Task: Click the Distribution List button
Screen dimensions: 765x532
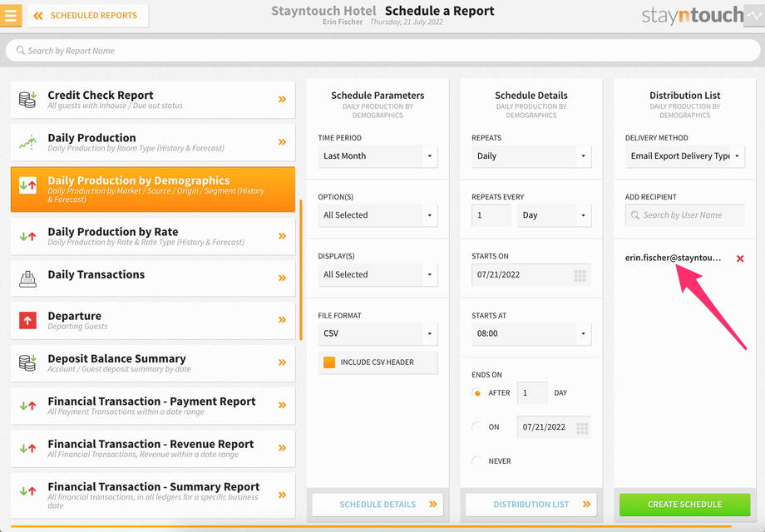Action: pos(531,505)
